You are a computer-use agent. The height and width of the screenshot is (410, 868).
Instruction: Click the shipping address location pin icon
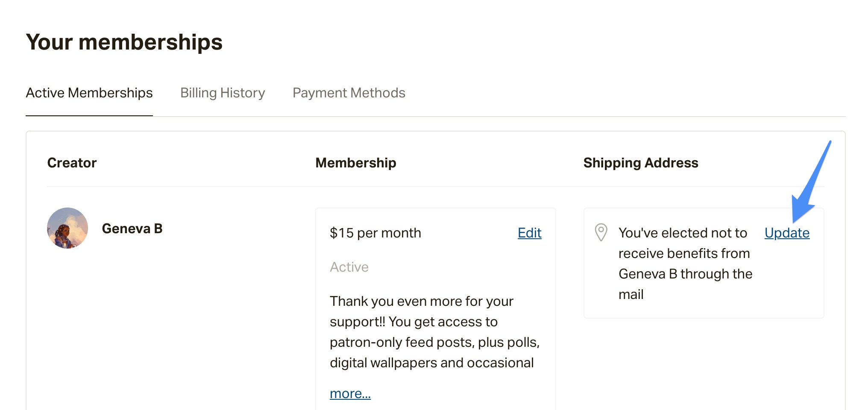601,232
